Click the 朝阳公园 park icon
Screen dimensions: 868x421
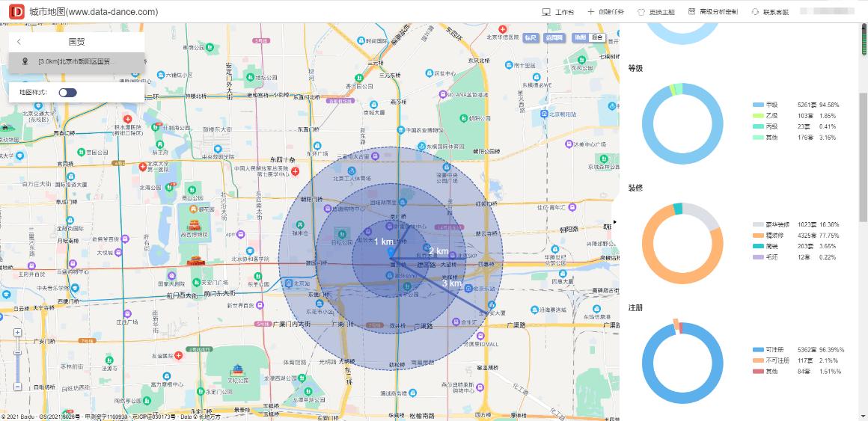[463, 117]
